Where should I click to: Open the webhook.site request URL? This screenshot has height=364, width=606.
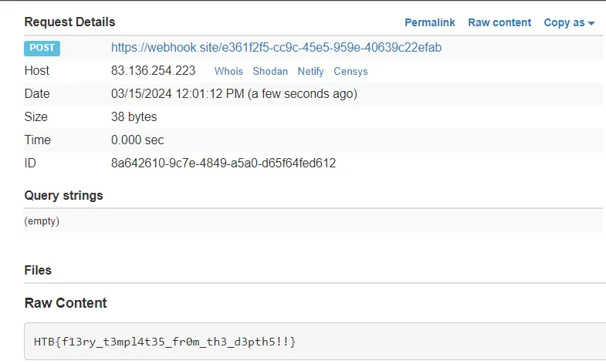[x=276, y=48]
